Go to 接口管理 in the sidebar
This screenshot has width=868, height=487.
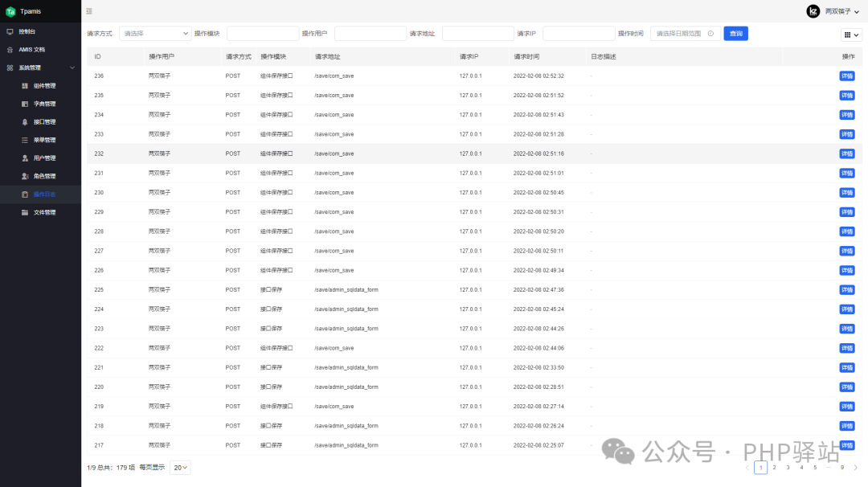[x=44, y=122]
